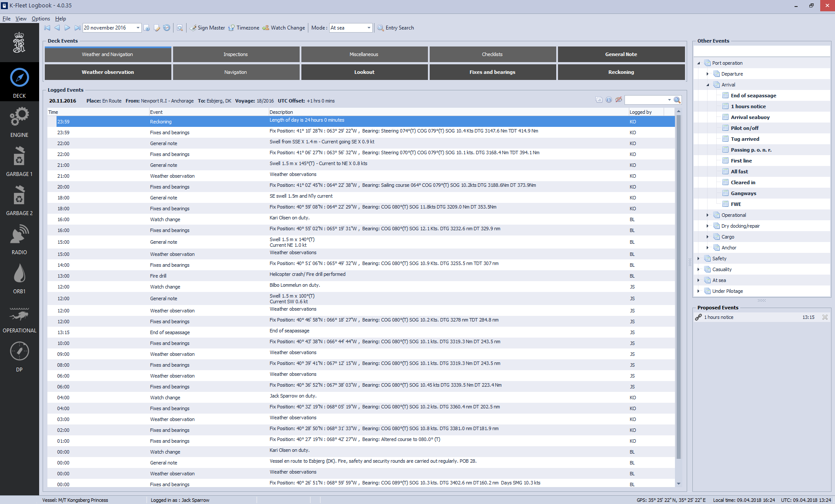
Task: Click the info icon above logged events
Action: pyautogui.click(x=609, y=100)
